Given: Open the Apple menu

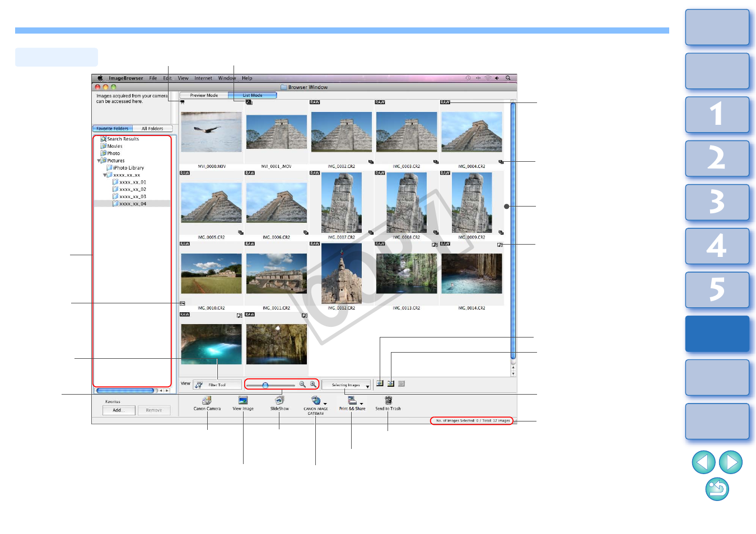Looking at the screenshot, I should pyautogui.click(x=100, y=78).
